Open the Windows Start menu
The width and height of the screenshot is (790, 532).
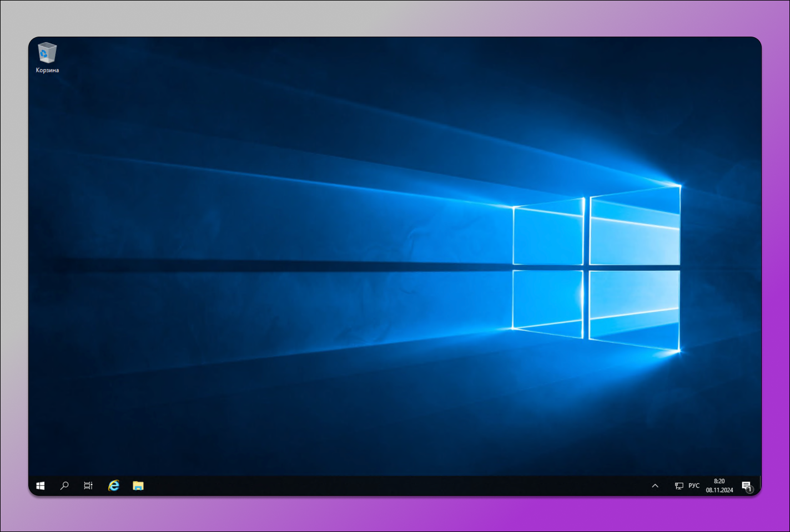coord(41,486)
